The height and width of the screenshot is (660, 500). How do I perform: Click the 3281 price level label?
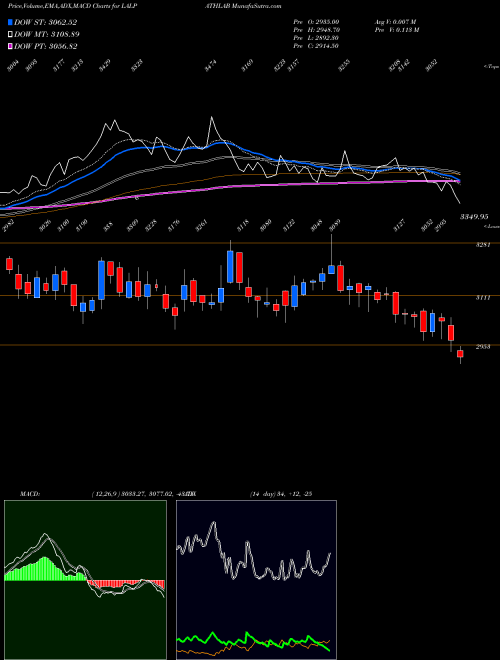[483, 245]
